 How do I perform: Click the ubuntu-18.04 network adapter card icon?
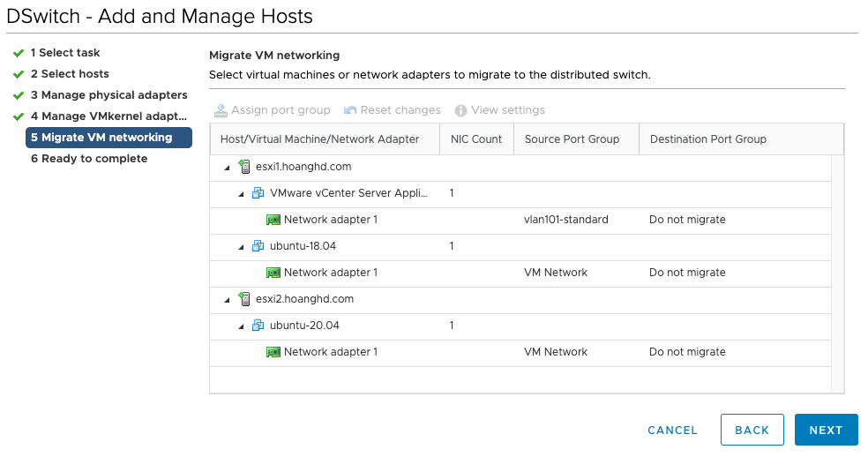273,273
